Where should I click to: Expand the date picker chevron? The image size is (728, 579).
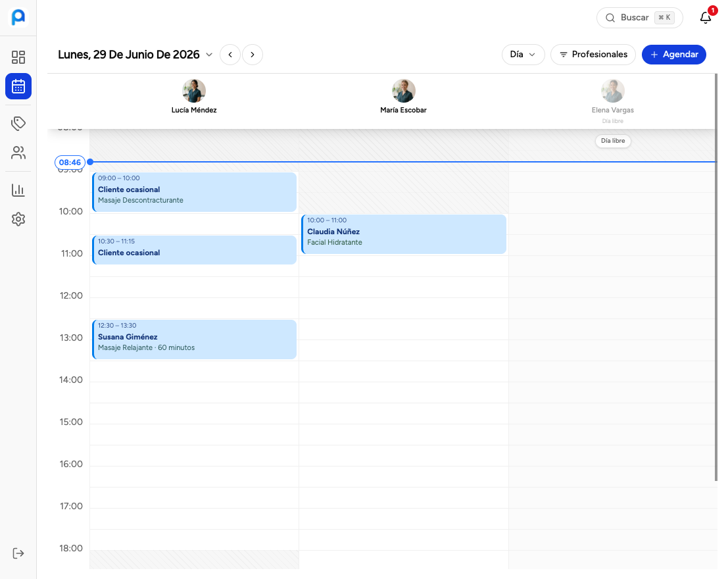(209, 55)
